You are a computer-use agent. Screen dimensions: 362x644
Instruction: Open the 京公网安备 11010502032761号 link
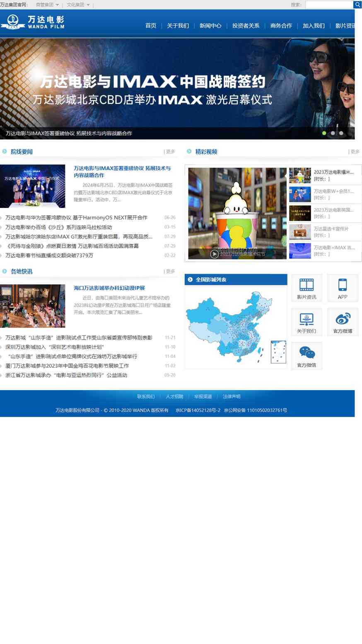pyautogui.click(x=256, y=410)
